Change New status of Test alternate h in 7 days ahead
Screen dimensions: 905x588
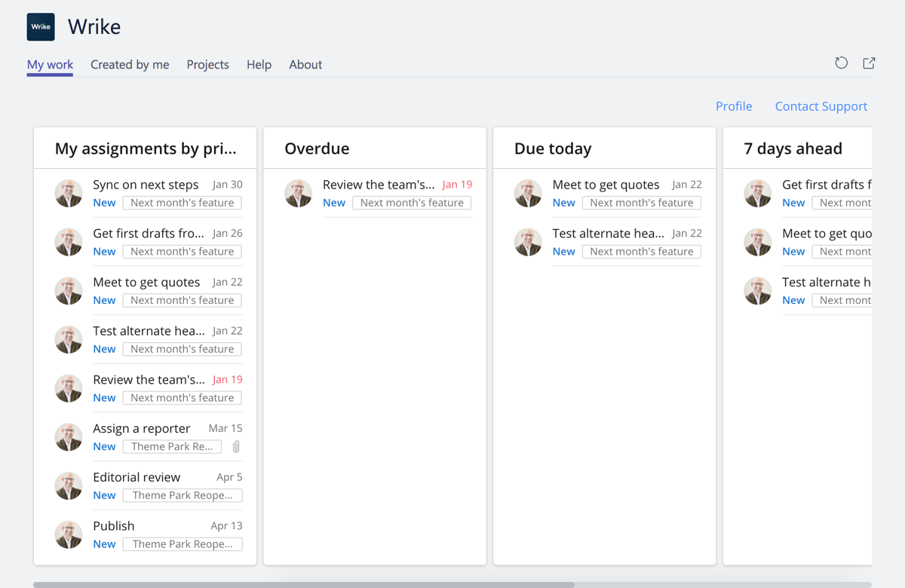pyautogui.click(x=793, y=300)
